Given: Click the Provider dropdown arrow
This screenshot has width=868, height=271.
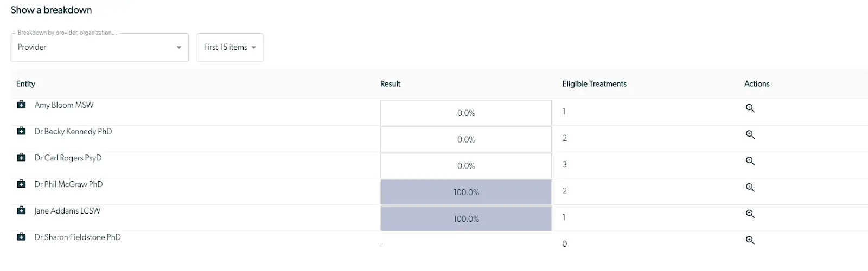Looking at the screenshot, I should [x=179, y=48].
